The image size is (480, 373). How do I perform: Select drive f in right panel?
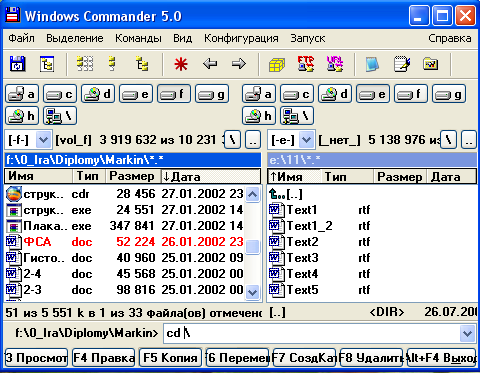point(411,94)
